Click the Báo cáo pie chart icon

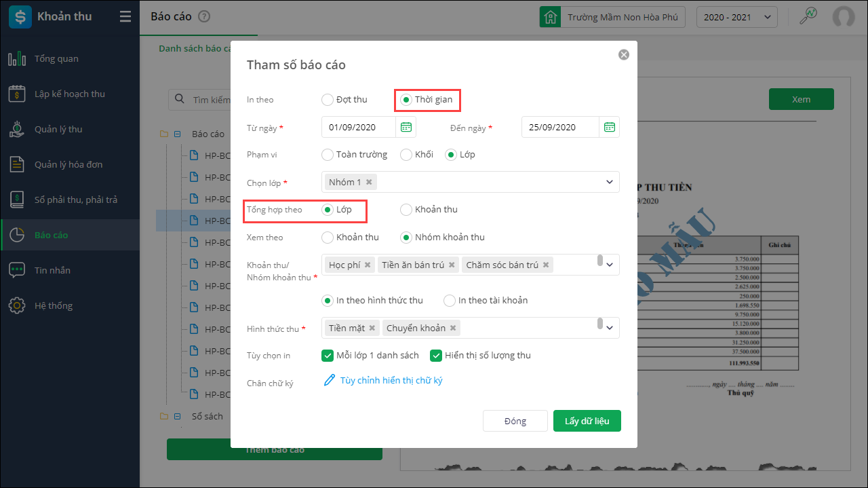tap(17, 236)
